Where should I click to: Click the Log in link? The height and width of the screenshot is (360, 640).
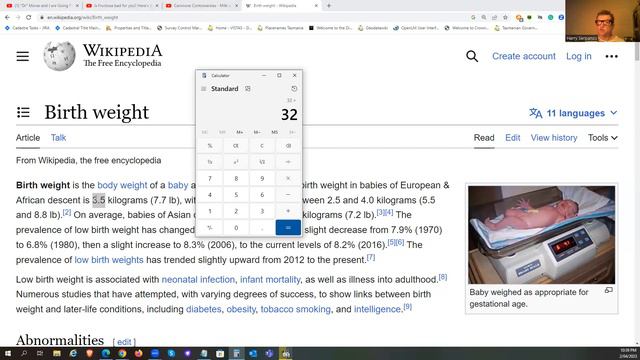tap(578, 56)
